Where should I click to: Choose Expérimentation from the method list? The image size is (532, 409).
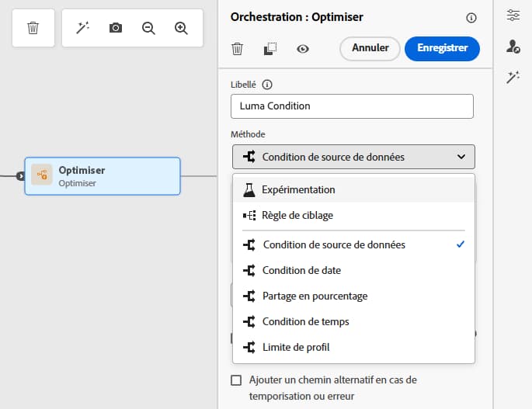tap(353, 189)
